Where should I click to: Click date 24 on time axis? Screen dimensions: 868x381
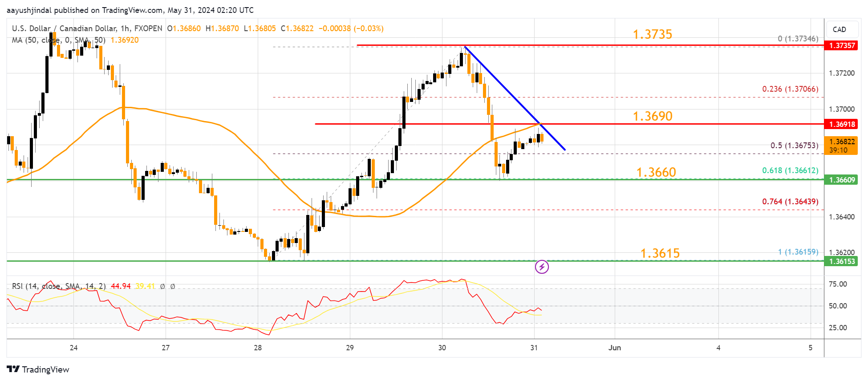coord(74,348)
